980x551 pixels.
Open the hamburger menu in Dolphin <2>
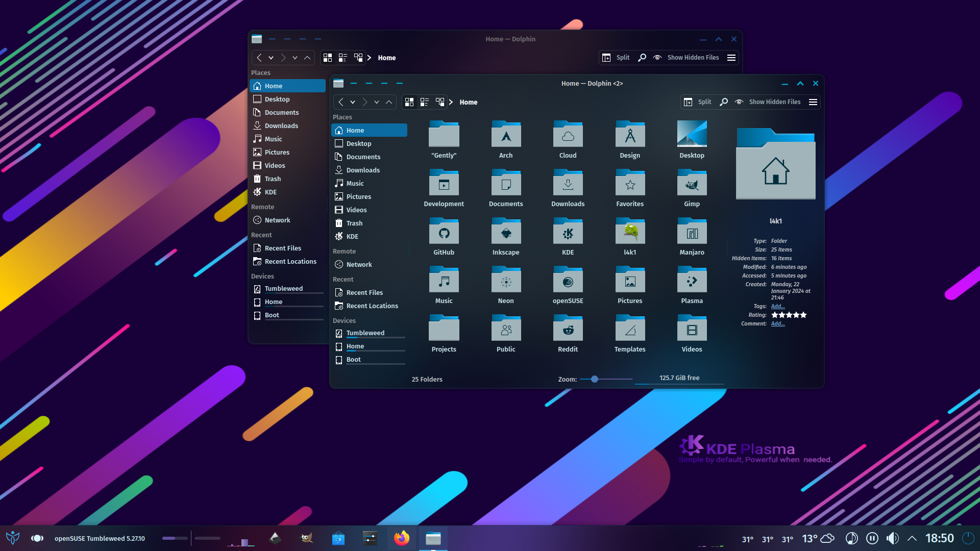[813, 102]
